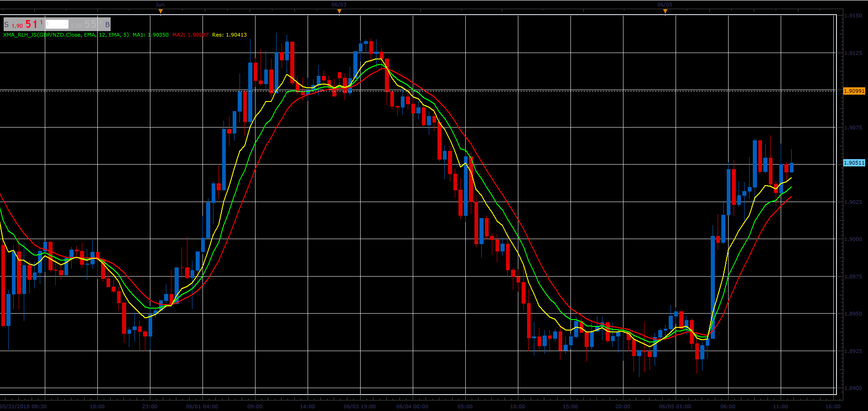
Task: Click the 23:00 time axis label
Action: [149, 406]
